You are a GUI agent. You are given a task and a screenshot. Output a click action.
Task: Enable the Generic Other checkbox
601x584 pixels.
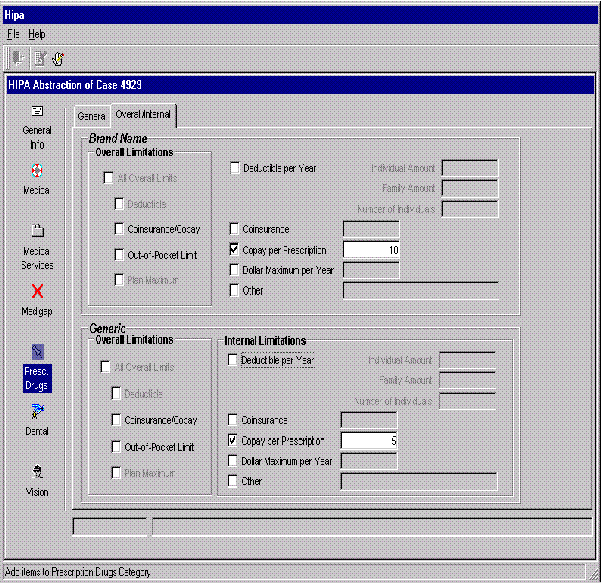[235, 481]
